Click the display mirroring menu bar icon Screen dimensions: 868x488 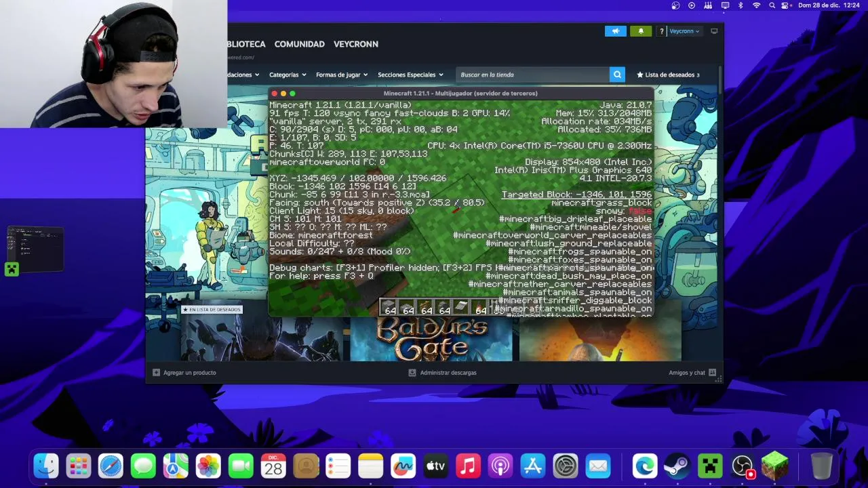tap(725, 5)
